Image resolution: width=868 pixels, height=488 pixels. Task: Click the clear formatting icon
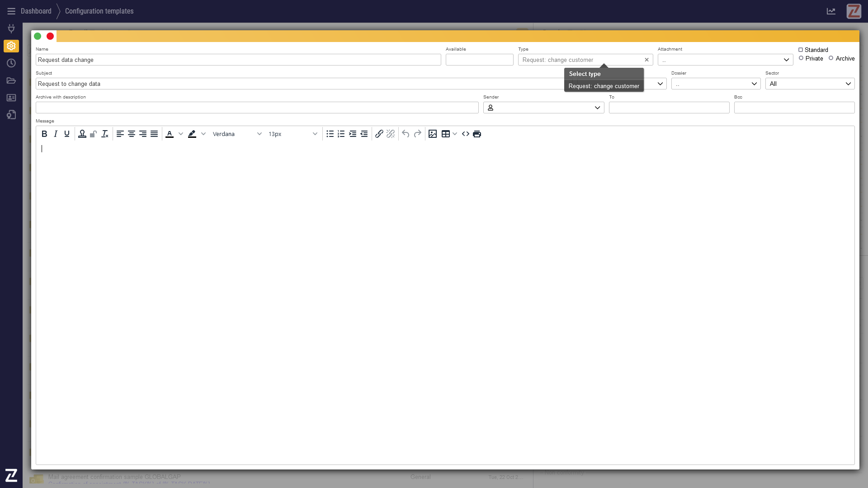[x=105, y=134]
